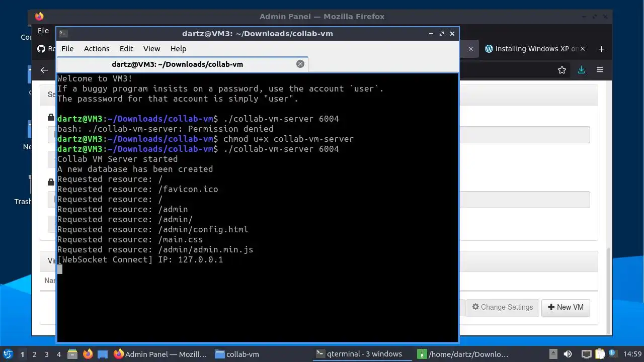Click 'Requested resource: /admin/admin.min.js' line
Image resolution: width=644 pixels, height=362 pixels.
(x=155, y=249)
